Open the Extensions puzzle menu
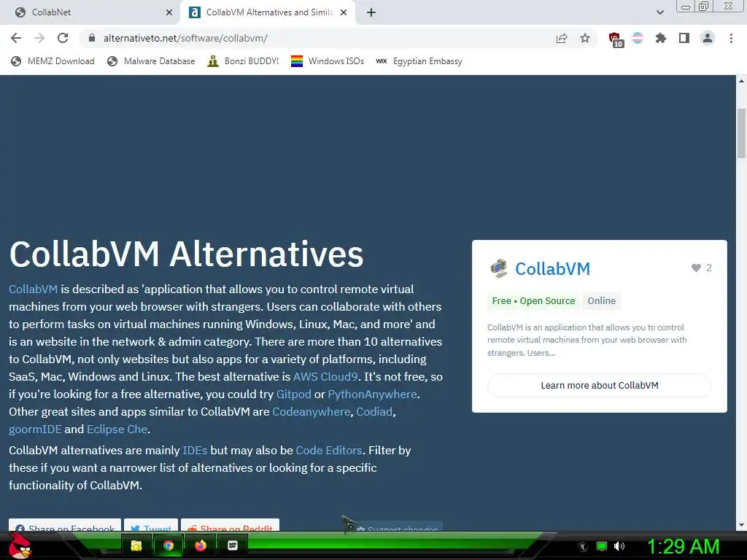The image size is (747, 560). click(660, 38)
